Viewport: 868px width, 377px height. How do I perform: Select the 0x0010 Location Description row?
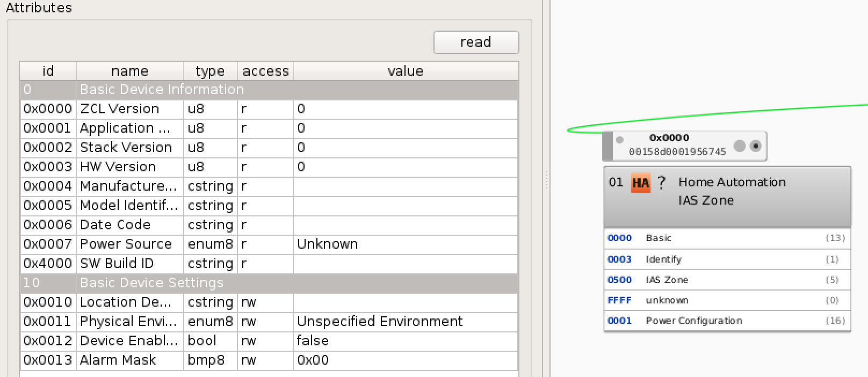269,302
